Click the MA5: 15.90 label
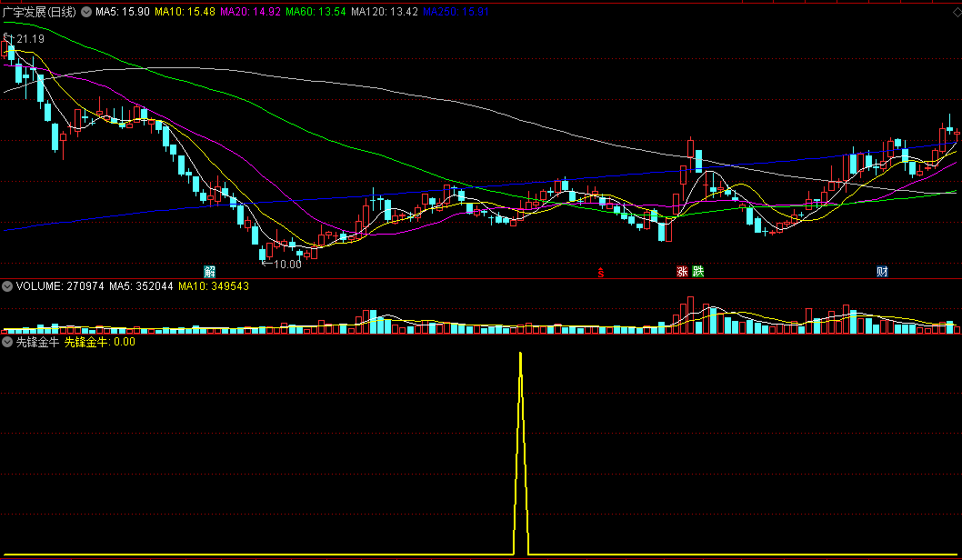The image size is (962, 560). coord(123,12)
